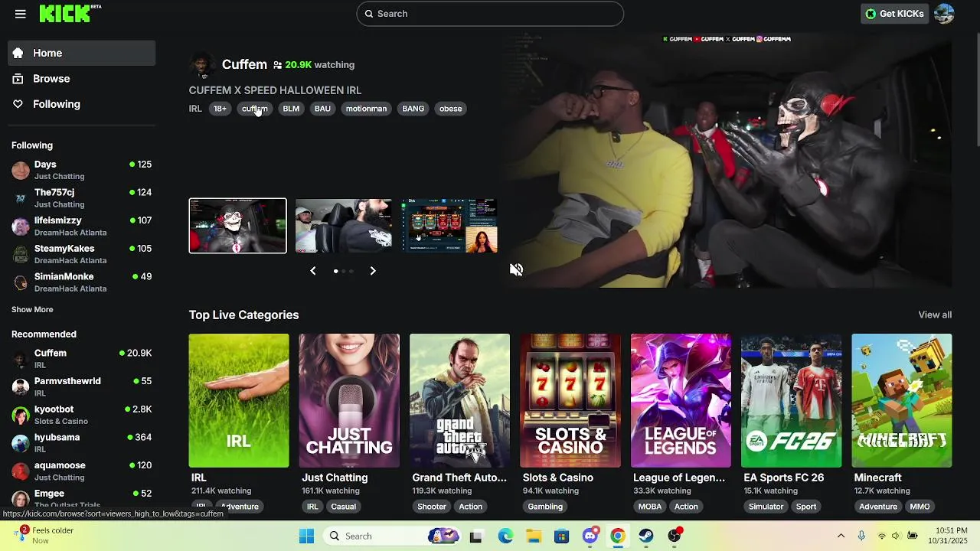Viewport: 980px width, 551px height.
Task: Go to next featured stream arrow
Action: click(373, 271)
